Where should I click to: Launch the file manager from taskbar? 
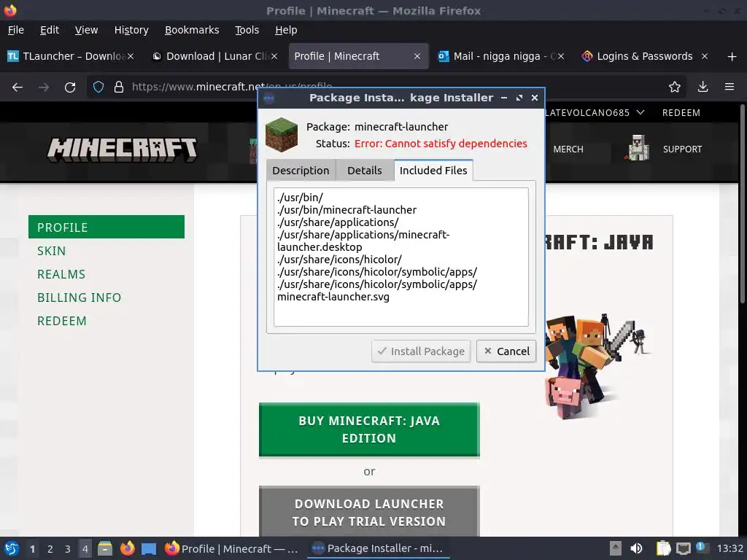[105, 548]
